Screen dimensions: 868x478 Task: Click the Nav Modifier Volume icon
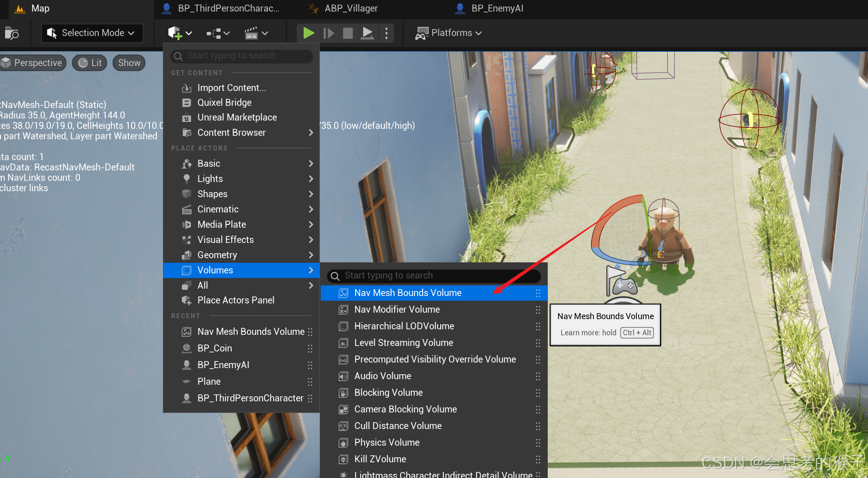[x=343, y=309]
